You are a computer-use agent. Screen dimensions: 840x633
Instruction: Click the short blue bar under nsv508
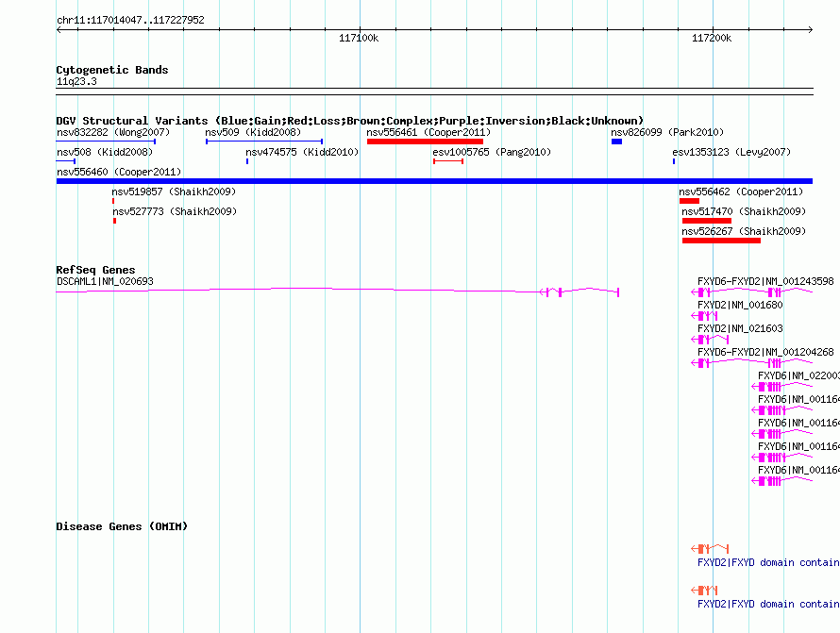pyautogui.click(x=66, y=161)
